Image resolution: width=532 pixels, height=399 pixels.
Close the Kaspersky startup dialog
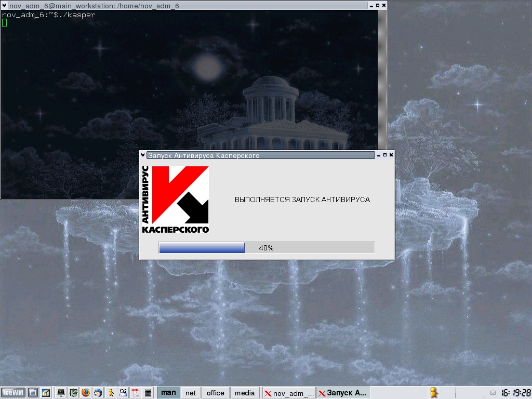(x=391, y=155)
